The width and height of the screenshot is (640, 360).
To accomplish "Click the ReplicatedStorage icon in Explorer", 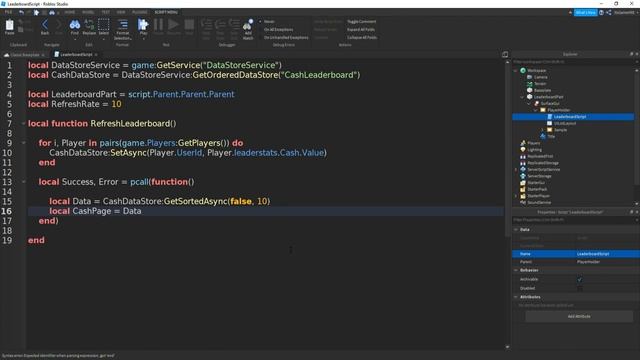I will pos(523,163).
